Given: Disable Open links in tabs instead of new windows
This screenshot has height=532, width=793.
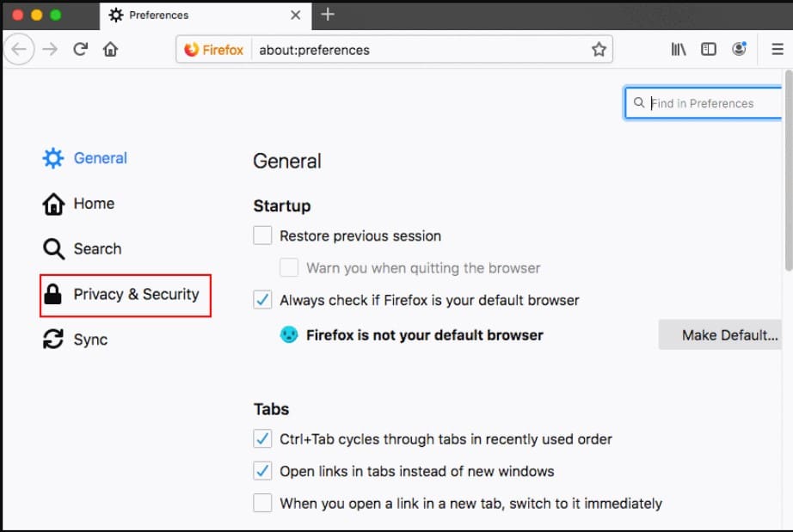Looking at the screenshot, I should (261, 470).
